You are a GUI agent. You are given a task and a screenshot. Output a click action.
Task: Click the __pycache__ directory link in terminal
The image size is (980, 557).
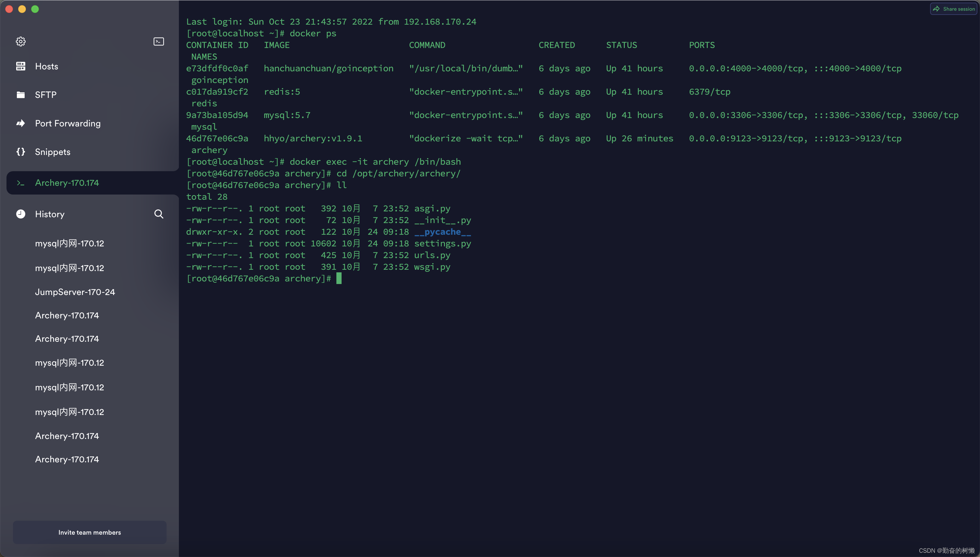[x=442, y=232]
